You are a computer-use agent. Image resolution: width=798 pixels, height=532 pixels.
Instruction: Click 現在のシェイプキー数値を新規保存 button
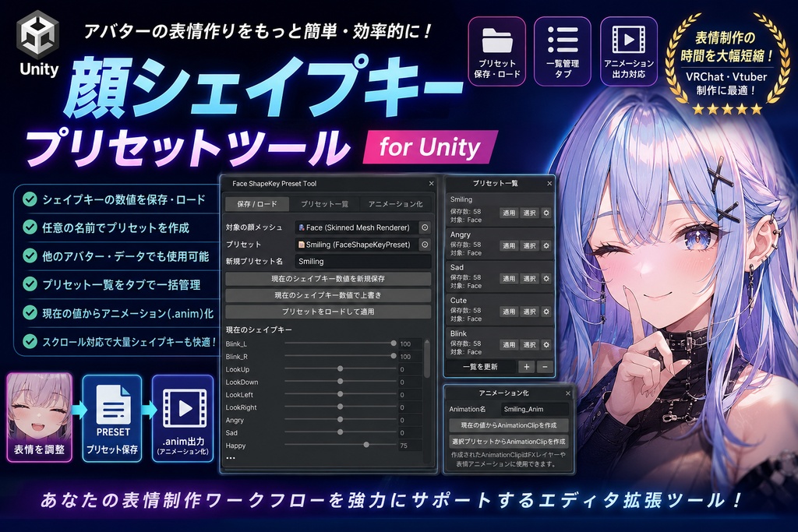[328, 279]
